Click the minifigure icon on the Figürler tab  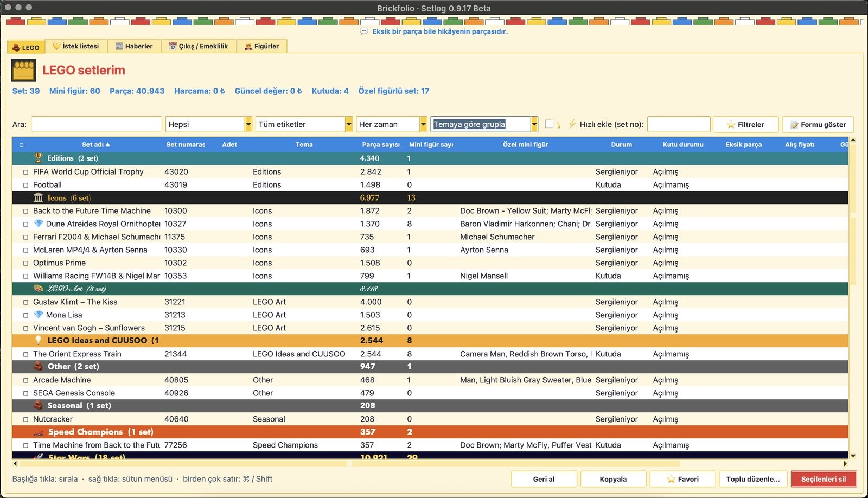(248, 46)
